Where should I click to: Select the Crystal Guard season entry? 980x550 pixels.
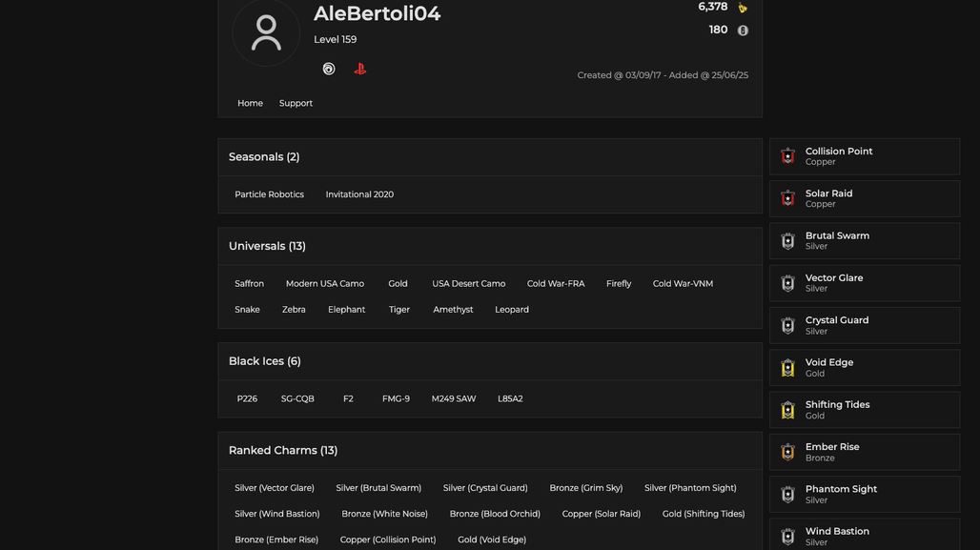tap(865, 325)
